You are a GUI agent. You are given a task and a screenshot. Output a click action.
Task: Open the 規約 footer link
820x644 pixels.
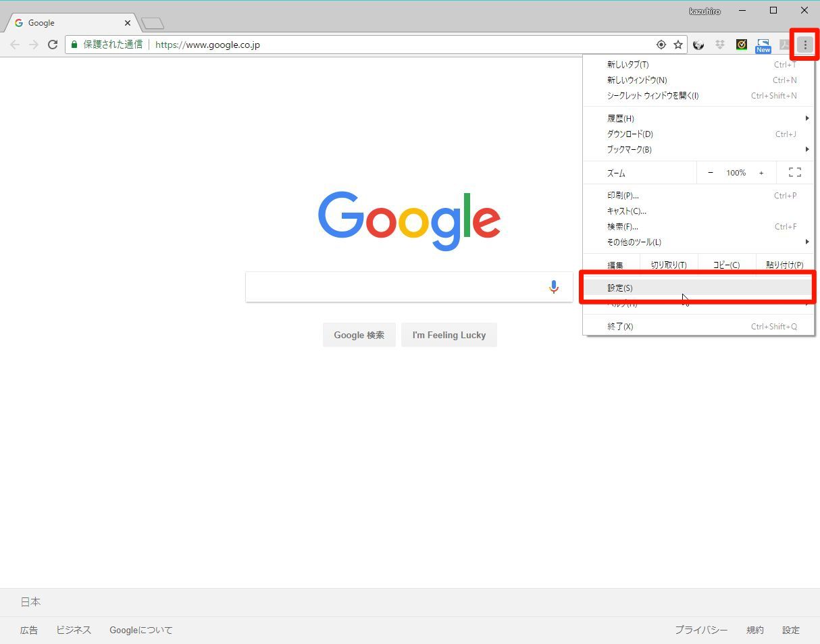[755, 630]
